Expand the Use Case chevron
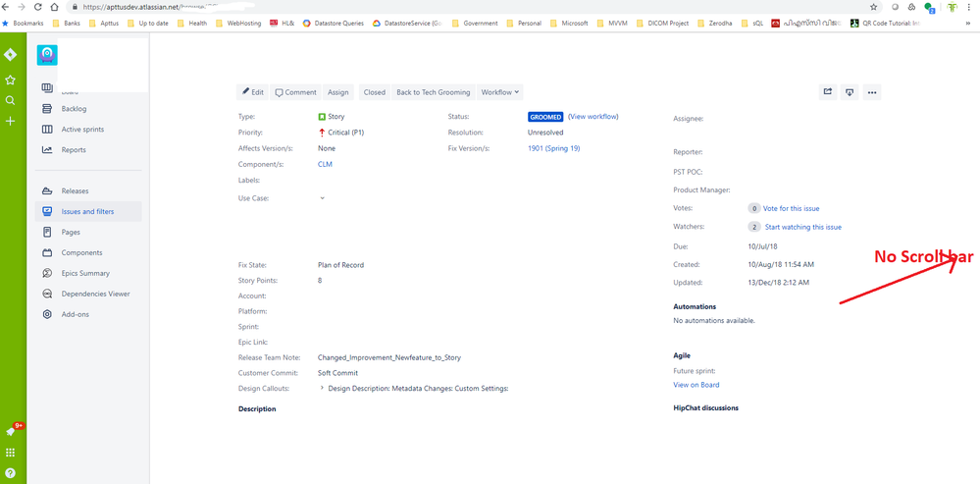 pyautogui.click(x=323, y=197)
